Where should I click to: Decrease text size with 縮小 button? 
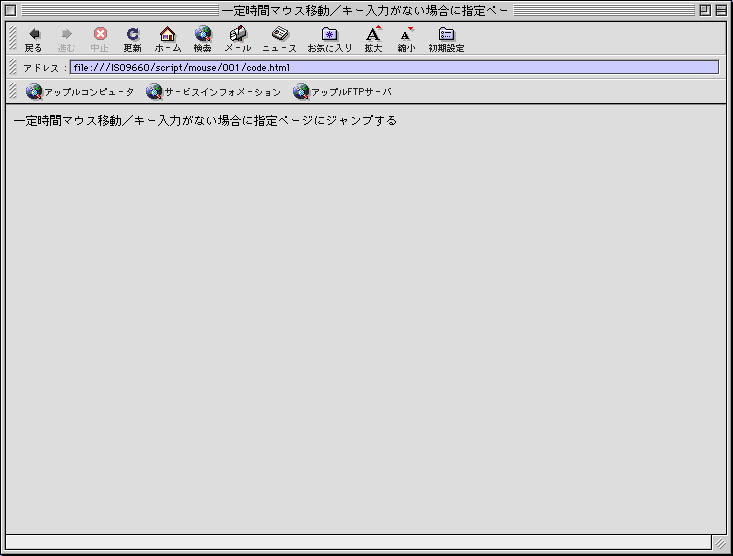(406, 39)
